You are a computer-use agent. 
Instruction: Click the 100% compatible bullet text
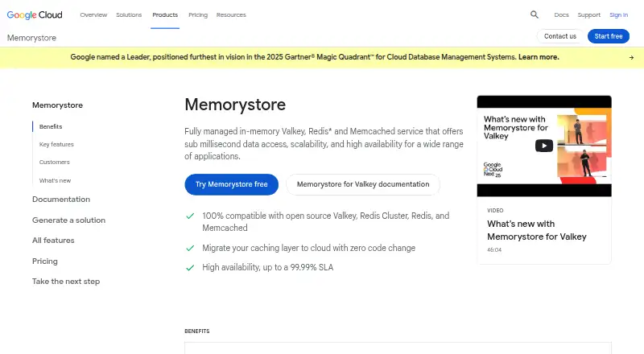[x=326, y=222]
